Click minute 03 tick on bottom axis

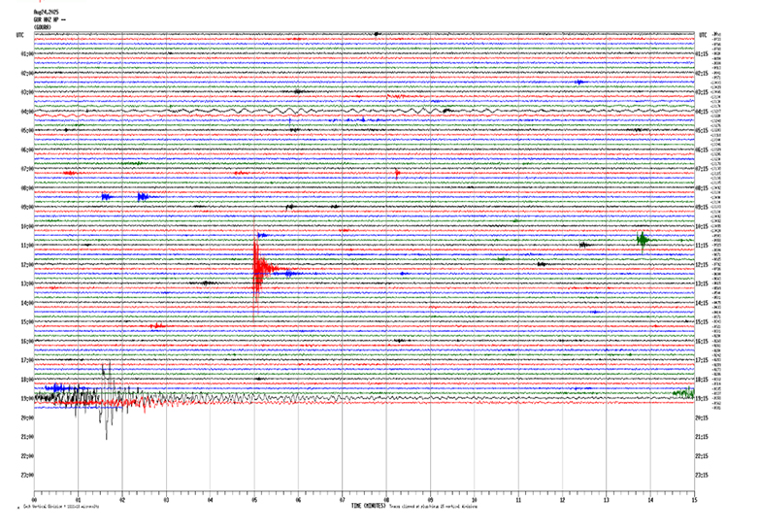click(x=166, y=501)
